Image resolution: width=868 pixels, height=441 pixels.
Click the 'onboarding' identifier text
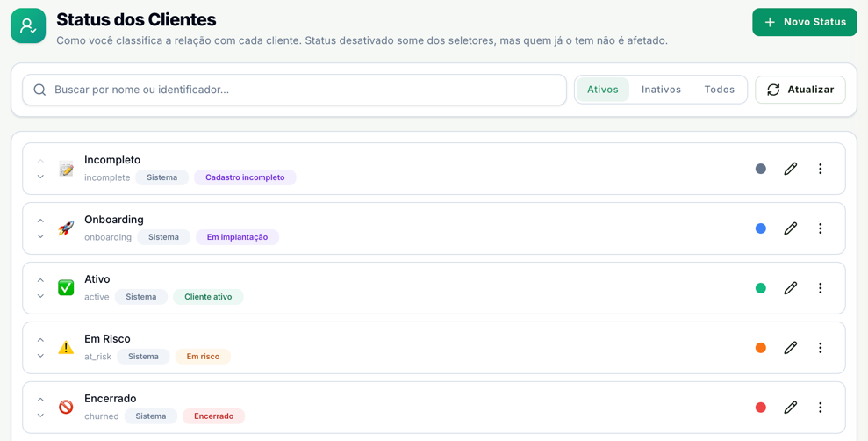click(108, 237)
